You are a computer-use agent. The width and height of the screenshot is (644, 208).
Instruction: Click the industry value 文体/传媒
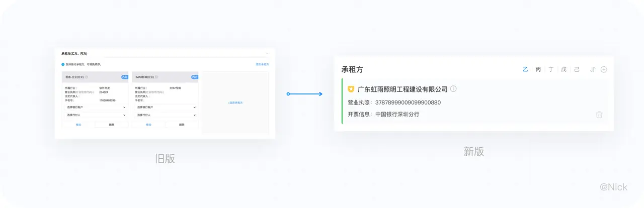[175, 88]
